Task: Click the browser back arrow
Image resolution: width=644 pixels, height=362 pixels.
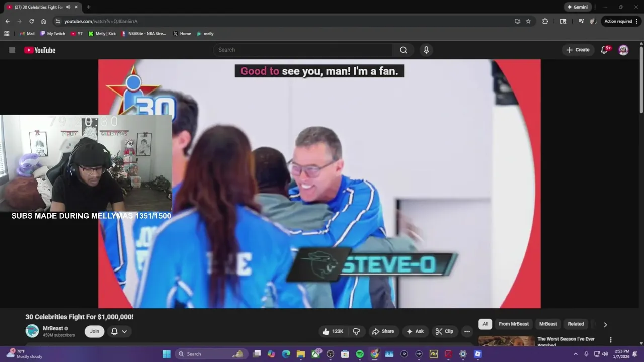Action: pos(7,21)
